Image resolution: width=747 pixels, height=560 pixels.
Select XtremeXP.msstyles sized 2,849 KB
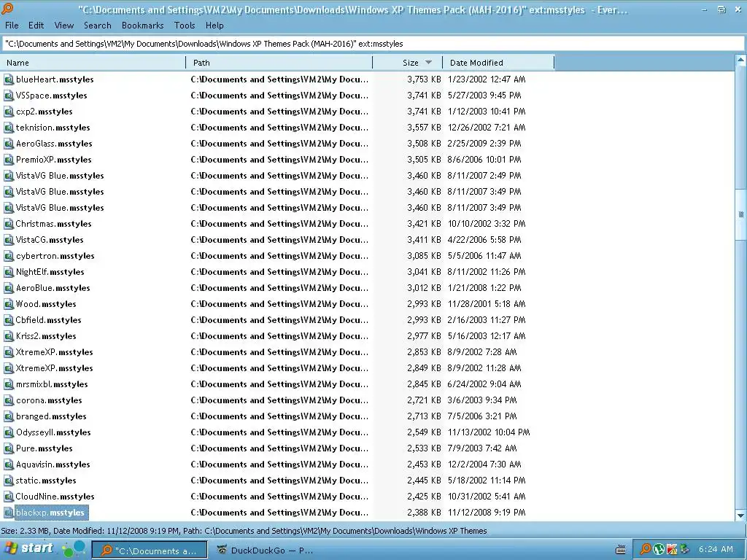pyautogui.click(x=54, y=368)
